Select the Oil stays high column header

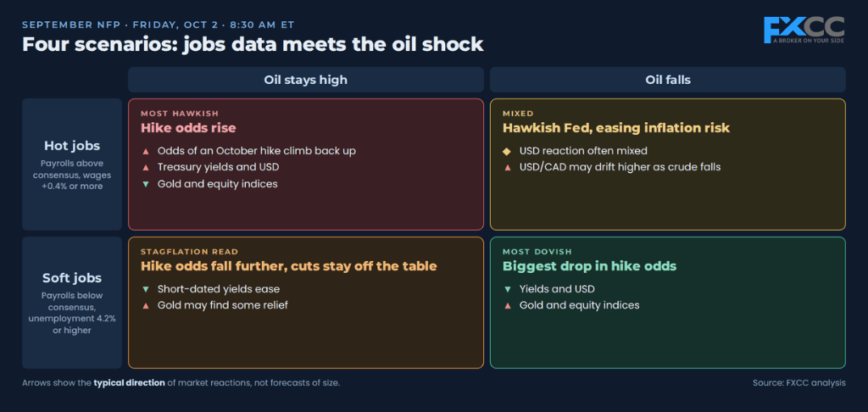[x=305, y=80]
